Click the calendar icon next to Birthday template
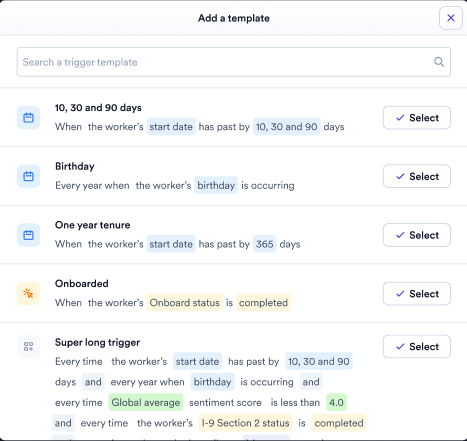Image resolution: width=467 pixels, height=441 pixels. click(x=28, y=176)
